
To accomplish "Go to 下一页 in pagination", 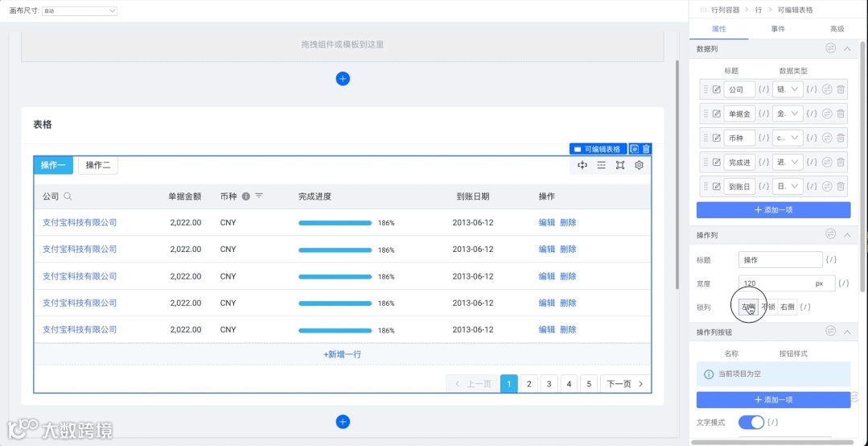I will 626,384.
